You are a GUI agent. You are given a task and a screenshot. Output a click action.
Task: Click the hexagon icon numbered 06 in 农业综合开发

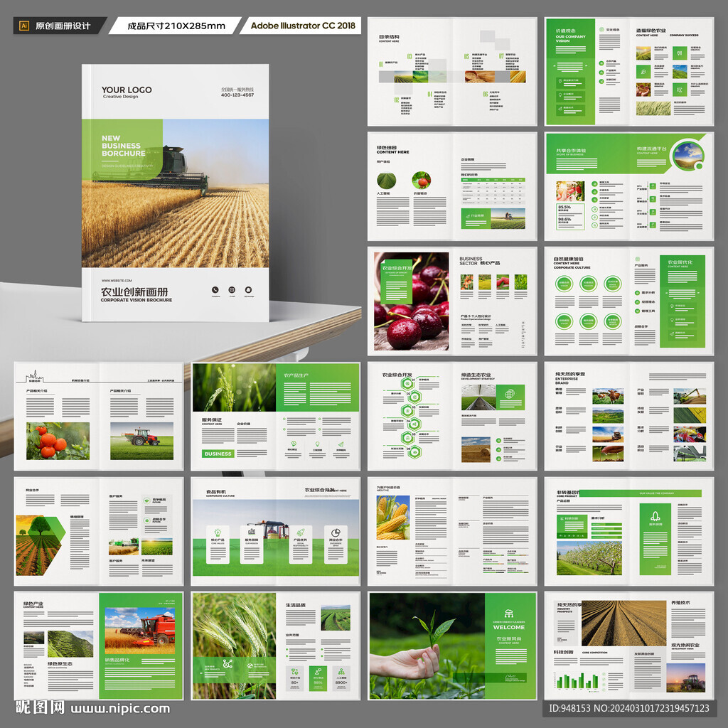point(414,451)
